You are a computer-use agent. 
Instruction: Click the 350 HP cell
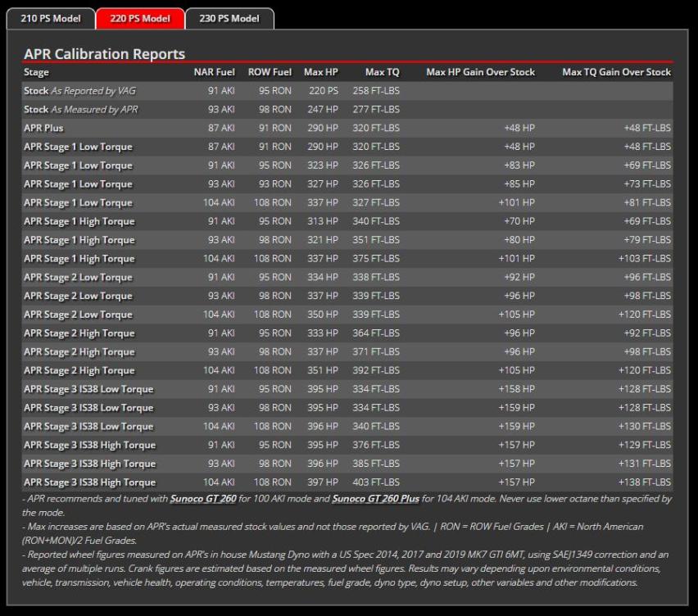(323, 315)
